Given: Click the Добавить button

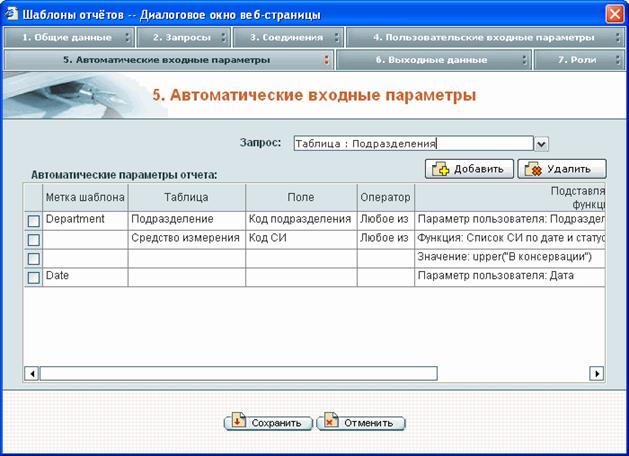Looking at the screenshot, I should pos(469,169).
